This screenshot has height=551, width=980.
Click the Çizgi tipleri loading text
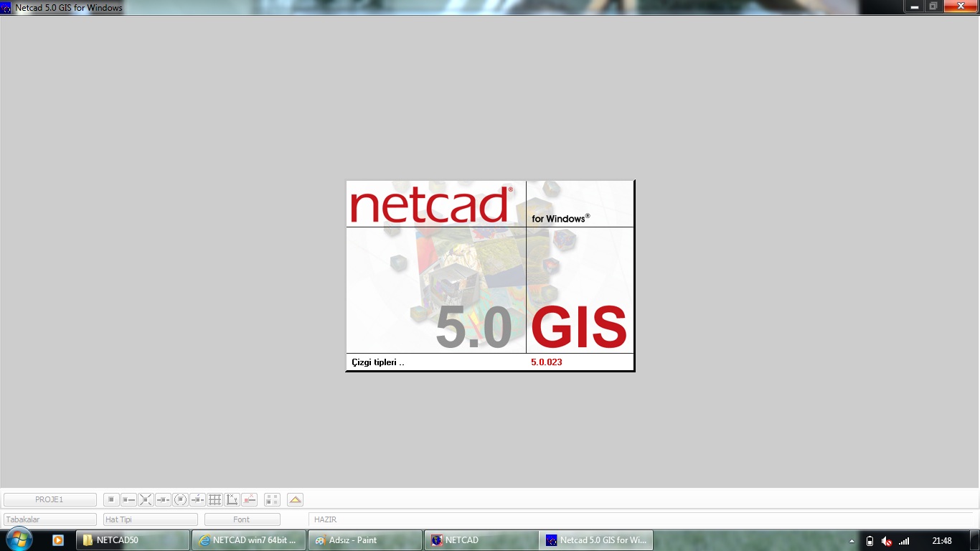(x=378, y=362)
